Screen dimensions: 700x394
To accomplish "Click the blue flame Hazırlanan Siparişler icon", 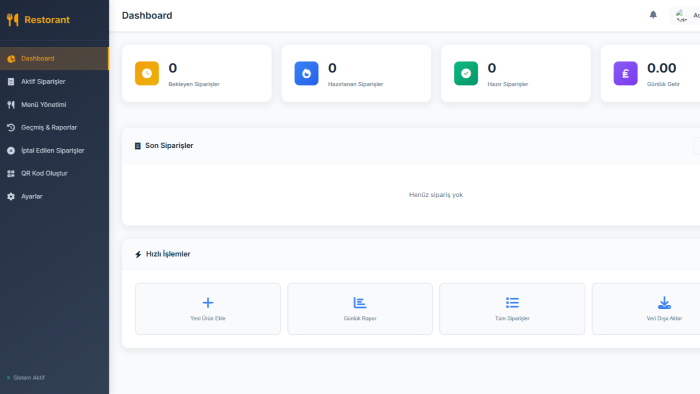I will point(306,73).
